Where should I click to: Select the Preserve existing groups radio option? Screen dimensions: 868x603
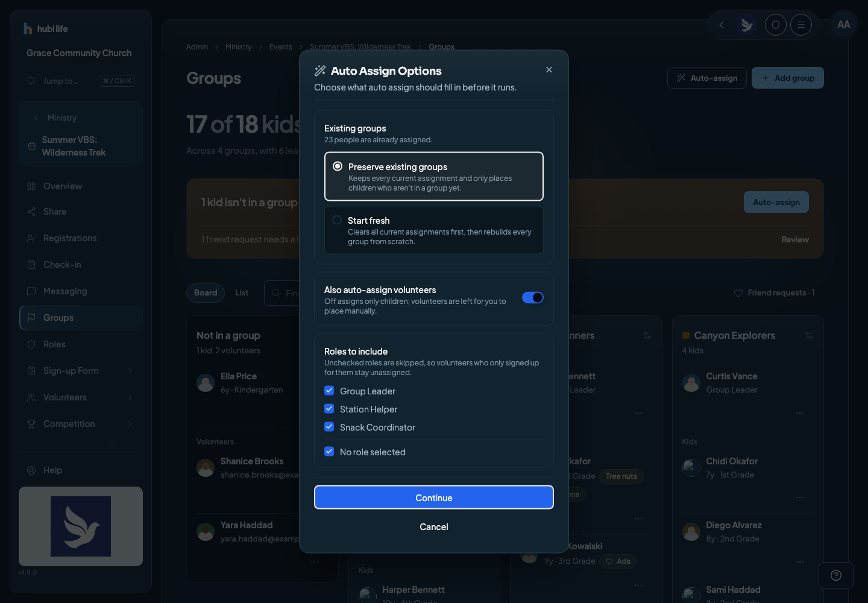(x=434, y=176)
